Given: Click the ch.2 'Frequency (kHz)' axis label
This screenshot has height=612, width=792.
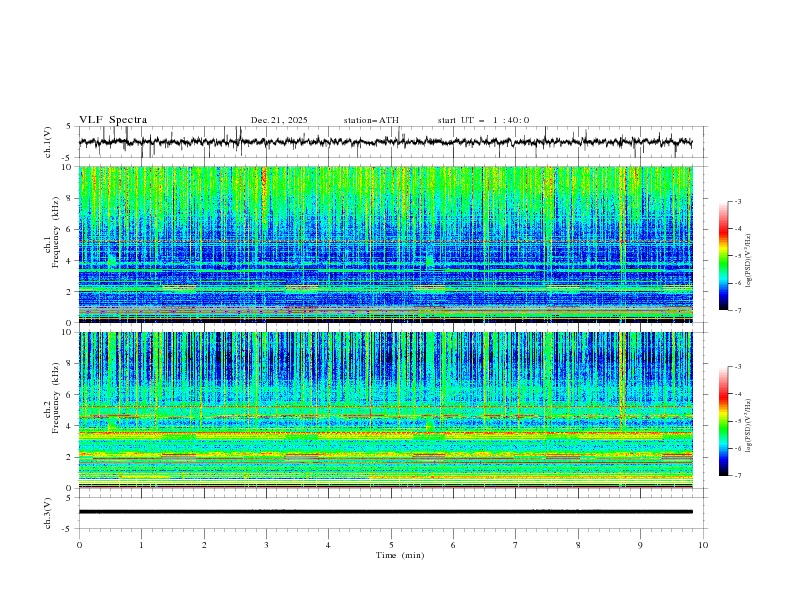Looking at the screenshot, I should pyautogui.click(x=56, y=398).
